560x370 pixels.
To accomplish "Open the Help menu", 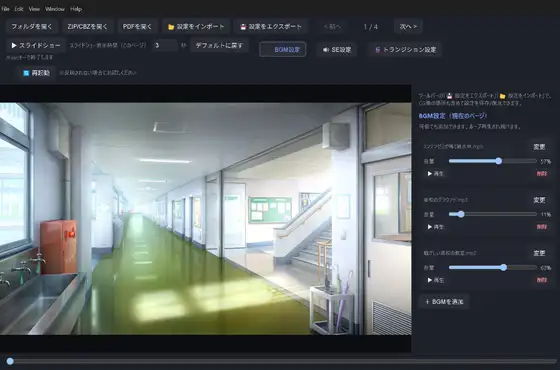I will 76,9.
